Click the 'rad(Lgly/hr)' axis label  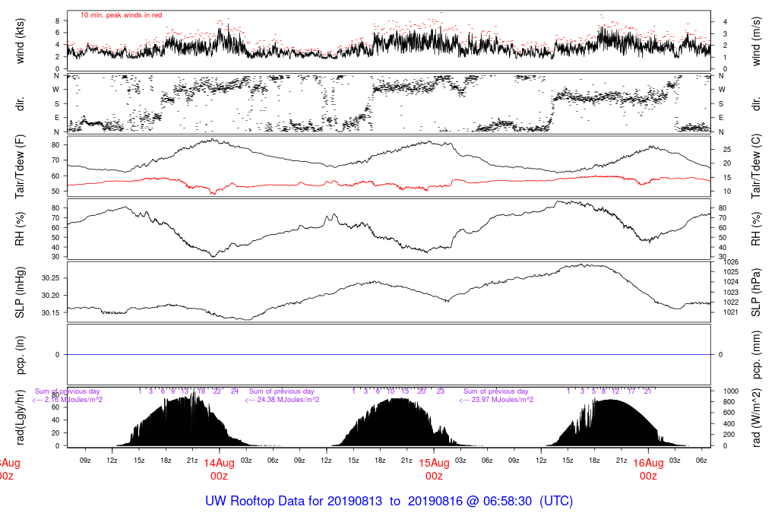[x=20, y=417]
